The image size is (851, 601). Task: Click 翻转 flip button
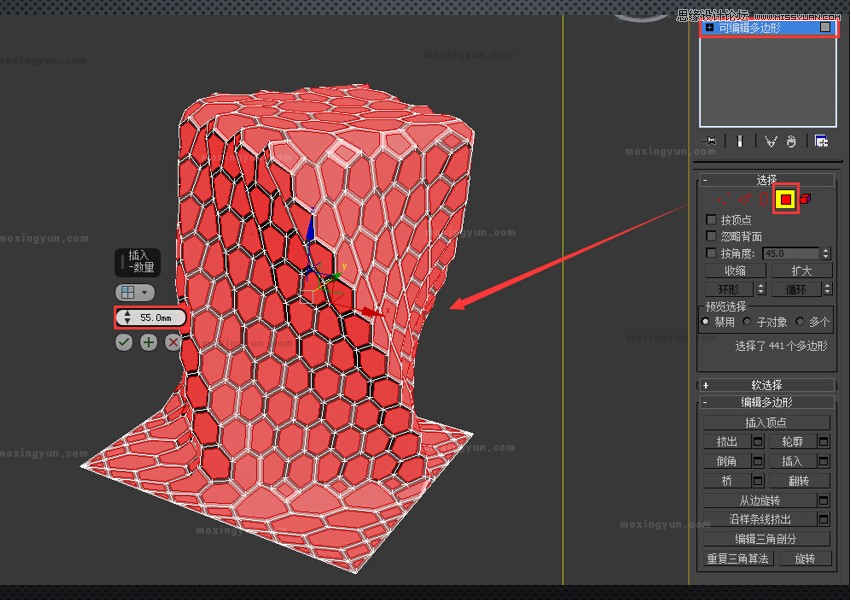[799, 480]
